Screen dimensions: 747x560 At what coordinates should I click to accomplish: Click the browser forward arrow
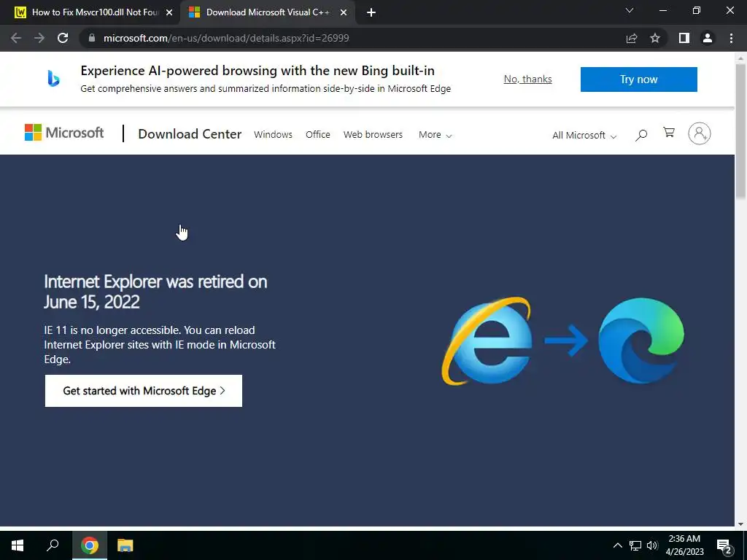pos(39,38)
